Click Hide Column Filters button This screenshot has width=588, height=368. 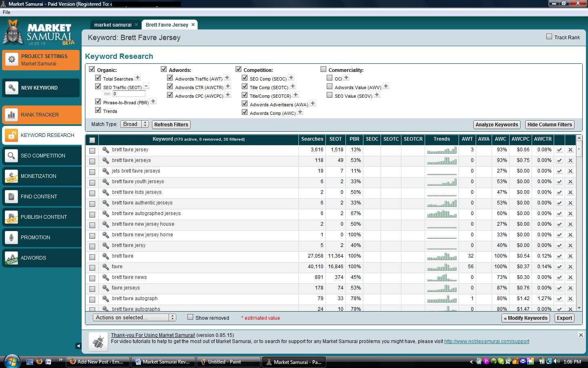pyautogui.click(x=550, y=125)
